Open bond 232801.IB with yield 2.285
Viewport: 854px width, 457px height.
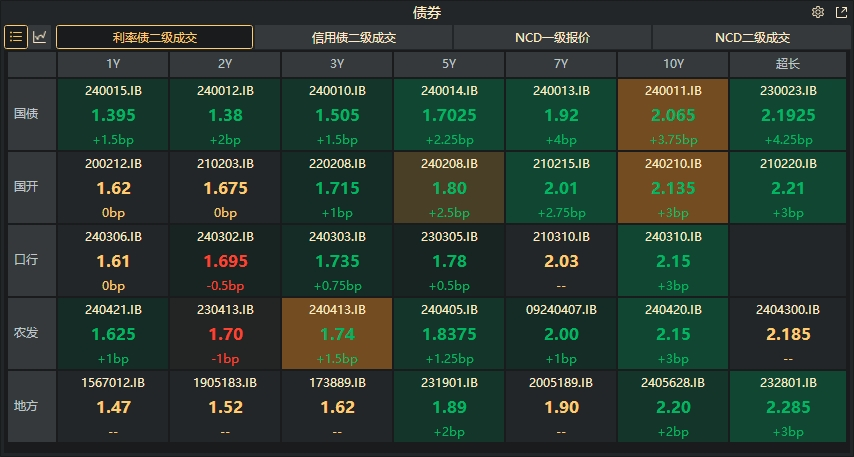pyautogui.click(x=785, y=405)
